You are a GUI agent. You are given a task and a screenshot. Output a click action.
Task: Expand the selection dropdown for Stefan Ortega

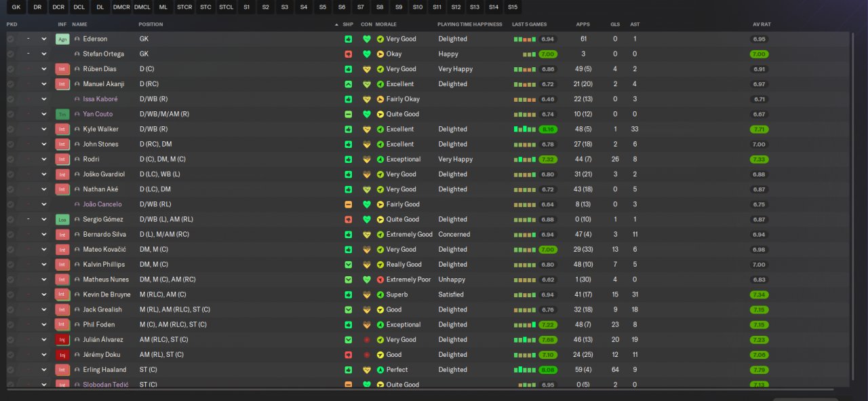click(x=44, y=54)
